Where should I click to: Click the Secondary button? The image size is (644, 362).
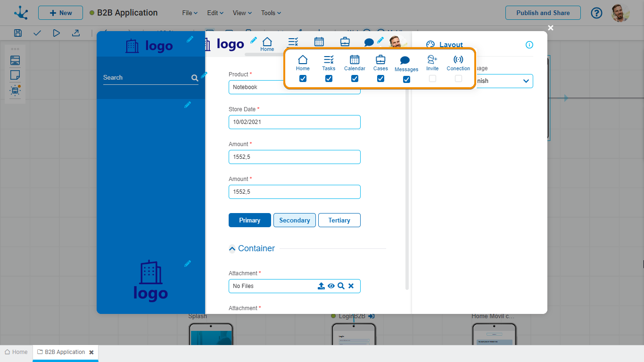[x=294, y=220]
